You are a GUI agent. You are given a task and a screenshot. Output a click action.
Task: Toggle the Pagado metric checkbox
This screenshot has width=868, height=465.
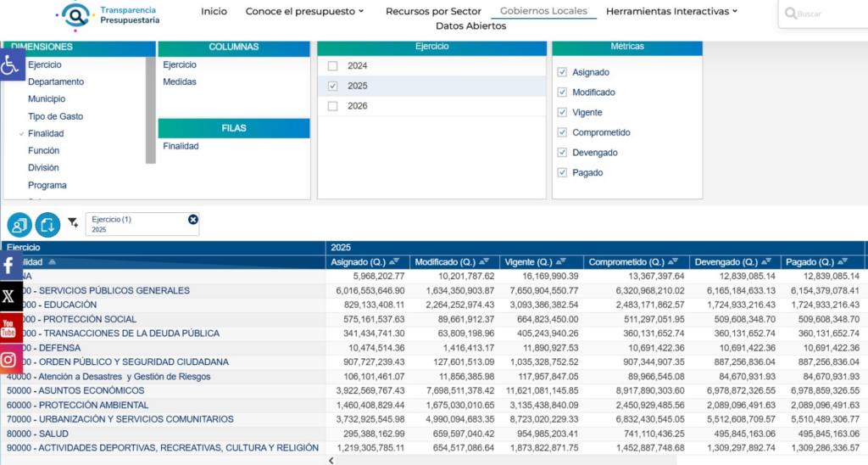(x=563, y=173)
